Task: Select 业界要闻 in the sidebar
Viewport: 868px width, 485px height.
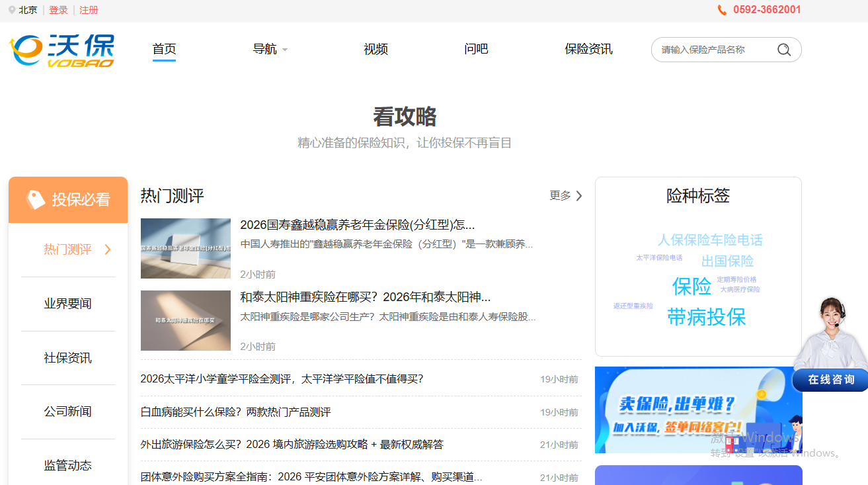Action: click(67, 304)
